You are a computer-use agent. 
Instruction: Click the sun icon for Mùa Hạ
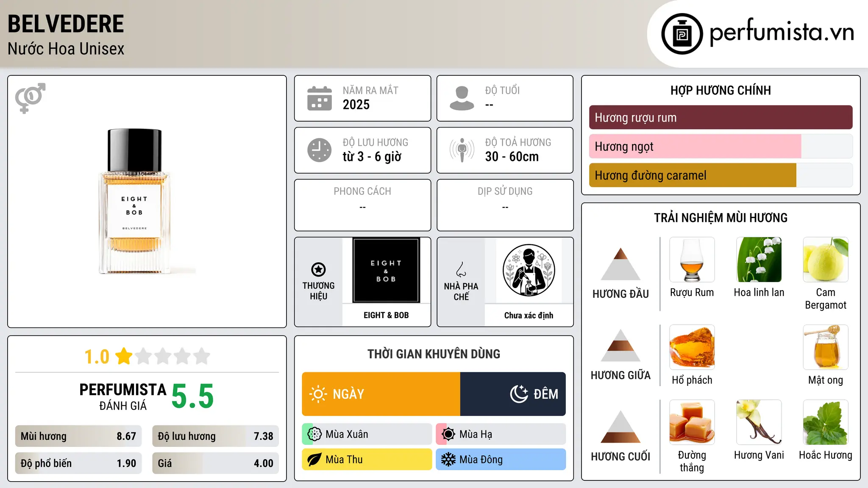pos(448,434)
